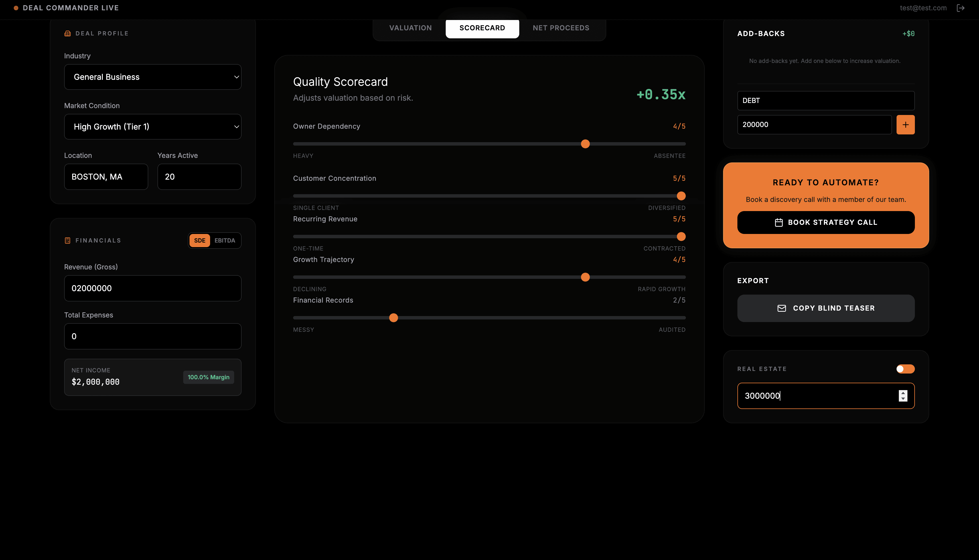Click Copy Blind Teaser button
This screenshot has height=560, width=979.
(x=826, y=308)
